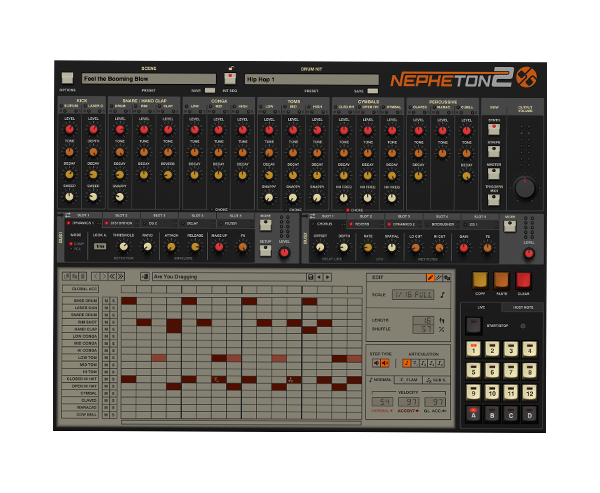Click the pattern delete trash icon
The height and width of the screenshot is (493, 600).
click(83, 276)
